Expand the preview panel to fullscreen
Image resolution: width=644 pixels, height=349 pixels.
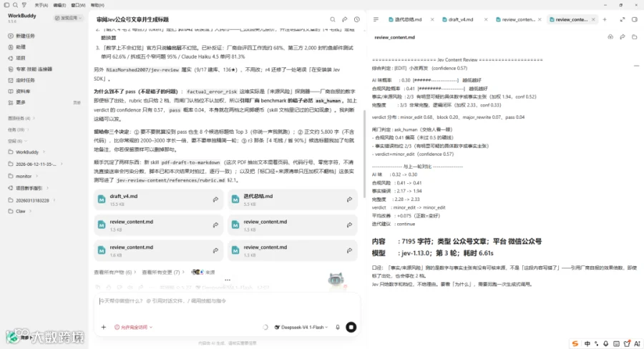[623, 19]
